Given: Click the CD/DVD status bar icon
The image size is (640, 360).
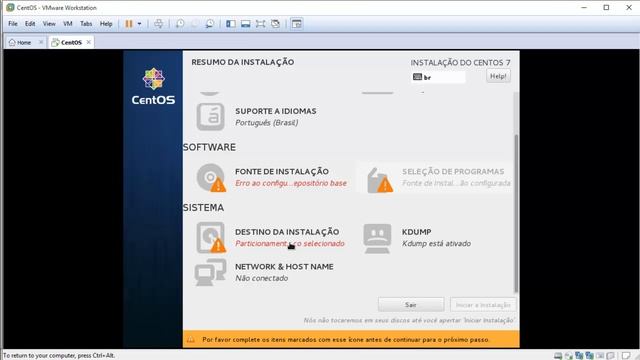Looking at the screenshot, I should [569, 356].
